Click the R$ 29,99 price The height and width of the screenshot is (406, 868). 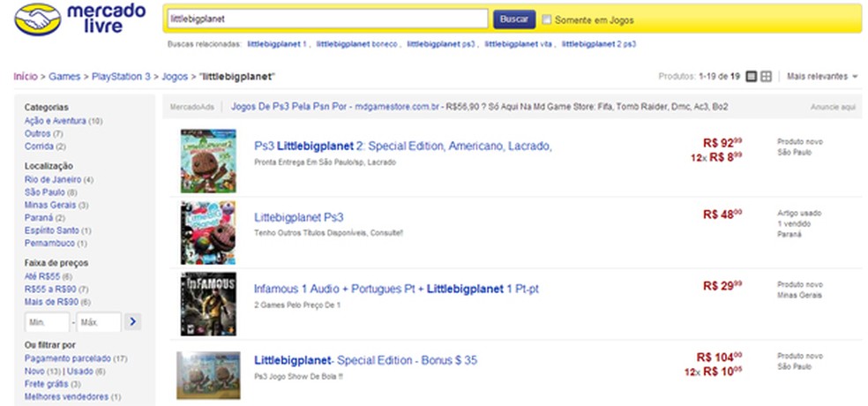pos(722,286)
